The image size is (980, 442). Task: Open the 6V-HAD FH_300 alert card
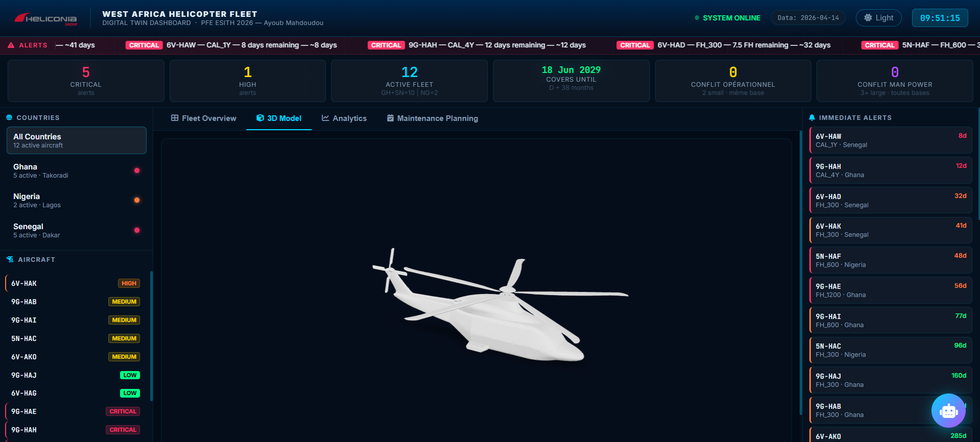click(x=891, y=200)
